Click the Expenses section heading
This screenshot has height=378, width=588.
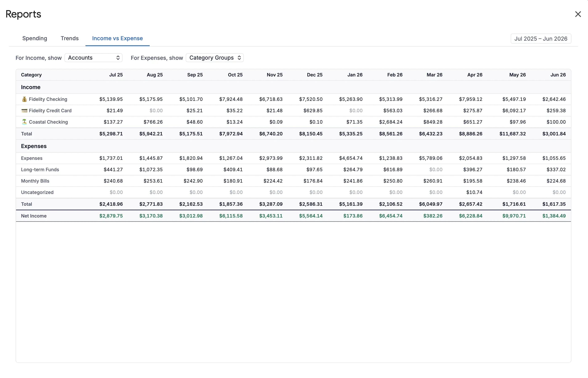point(34,146)
